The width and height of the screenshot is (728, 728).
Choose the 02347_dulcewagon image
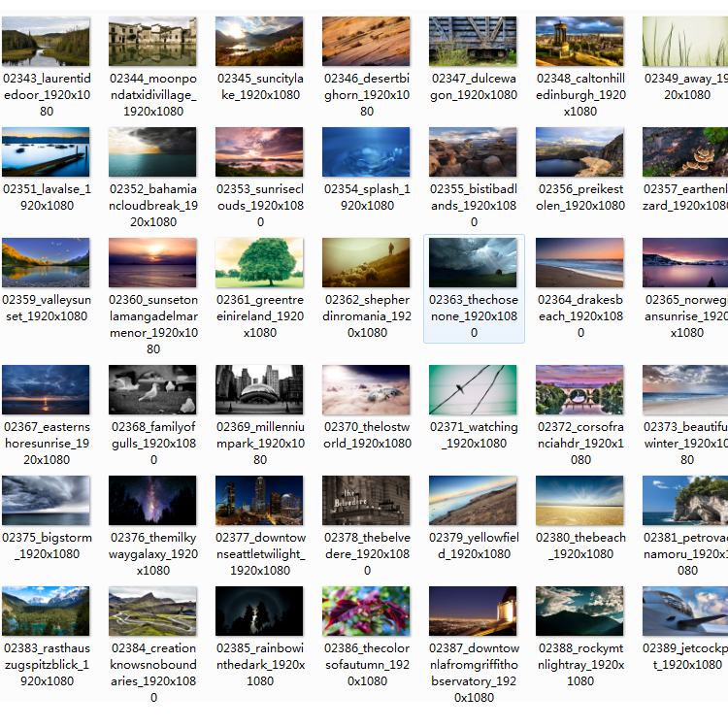[473, 42]
